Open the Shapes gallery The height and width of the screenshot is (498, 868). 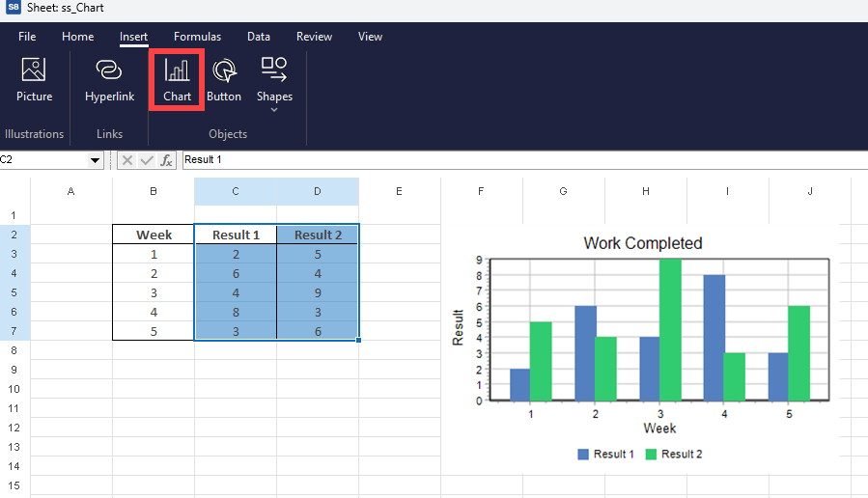point(274,80)
